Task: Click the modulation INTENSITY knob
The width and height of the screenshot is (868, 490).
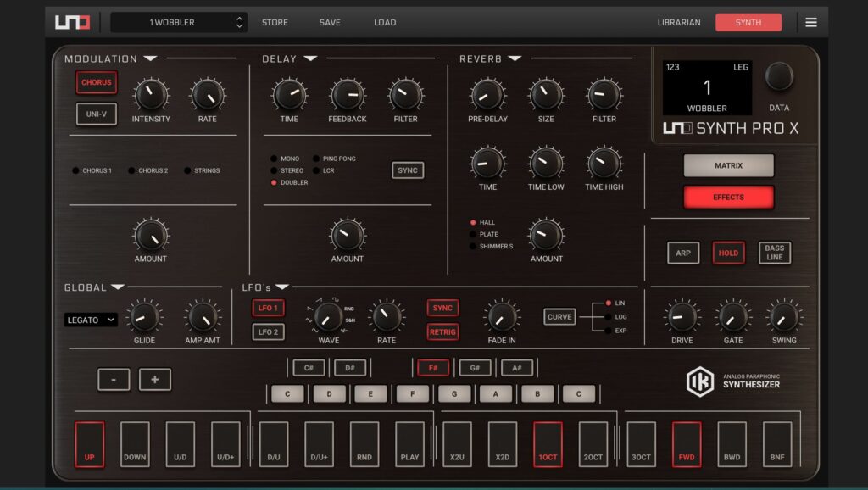Action: click(151, 95)
